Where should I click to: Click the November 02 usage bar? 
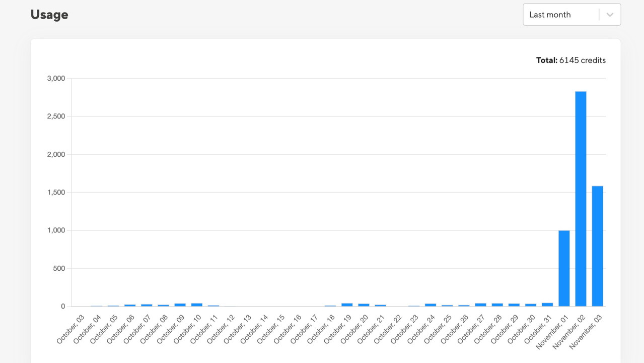581,199
